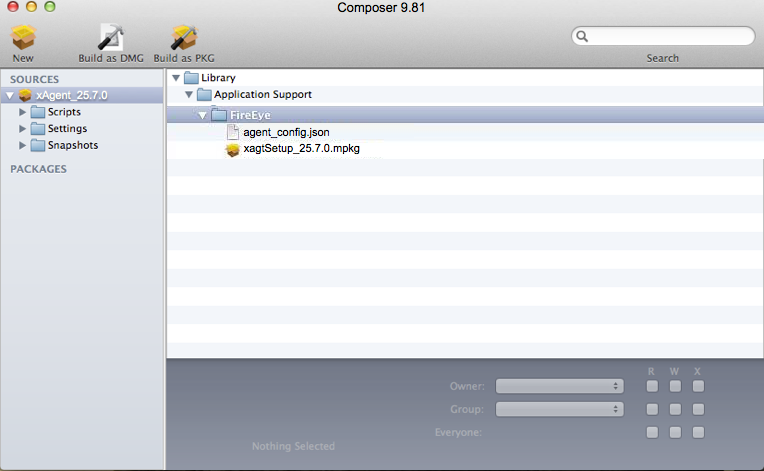Click the Settings label in sidebar
Viewport: 764px width, 471px height.
tap(67, 129)
